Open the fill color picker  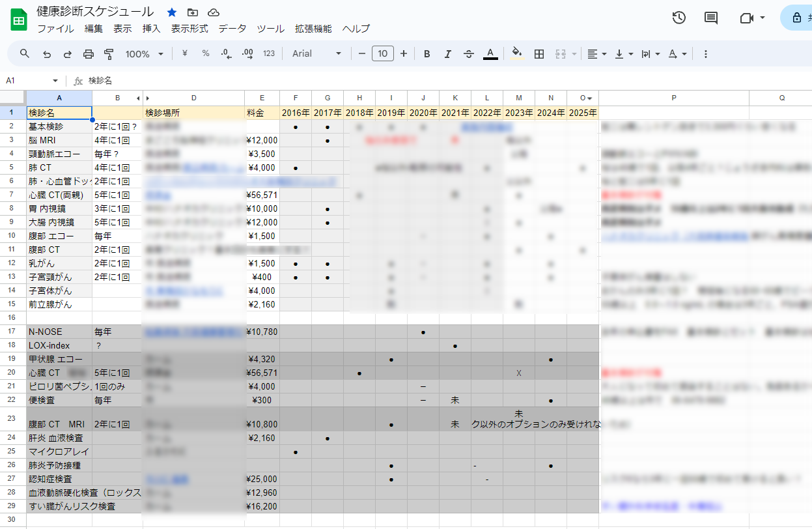click(x=517, y=54)
